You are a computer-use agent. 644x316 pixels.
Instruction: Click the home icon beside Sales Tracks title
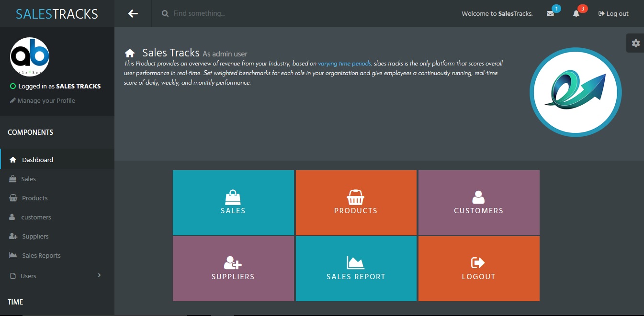coord(129,53)
